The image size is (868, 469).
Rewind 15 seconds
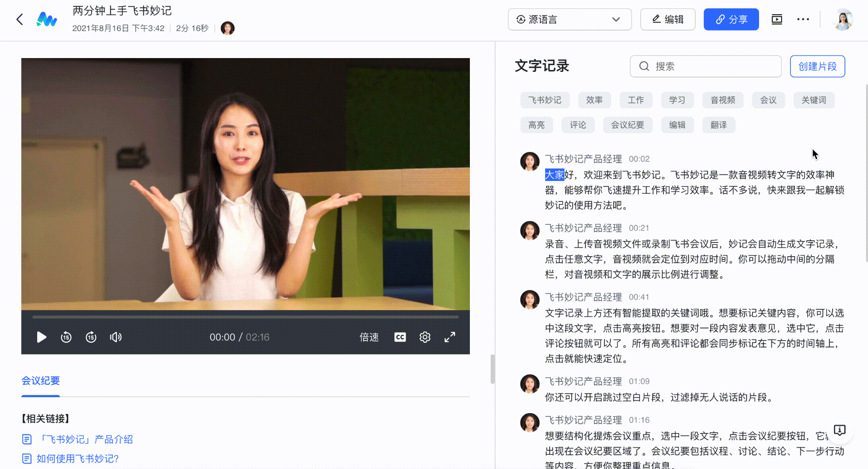pyautogui.click(x=66, y=337)
